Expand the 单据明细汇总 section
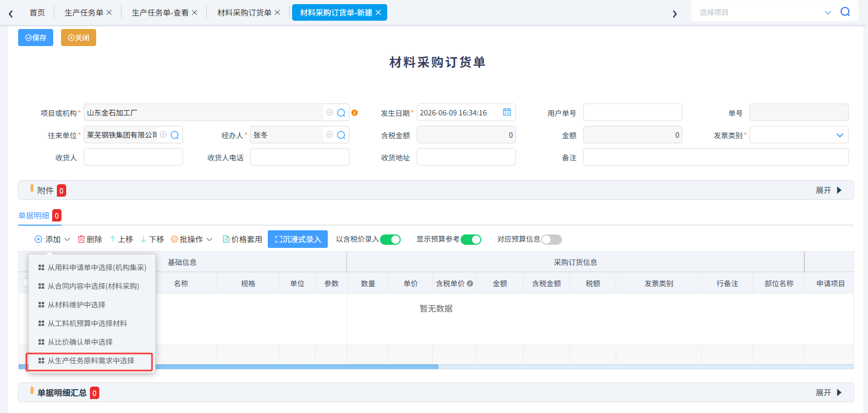868x413 pixels. [829, 393]
